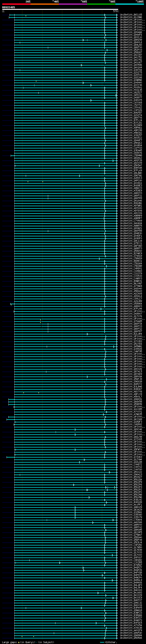The height and width of the screenshot is (644, 146).
Task: Click the orange ~40% identity legend bar
Action: pyautogui.click(x=45, y=4)
